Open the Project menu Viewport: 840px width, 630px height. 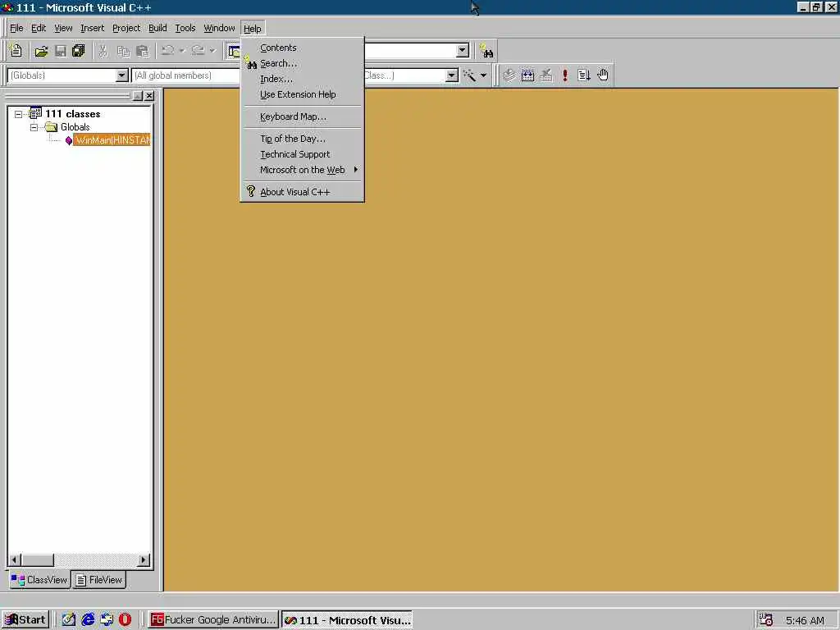[126, 29]
